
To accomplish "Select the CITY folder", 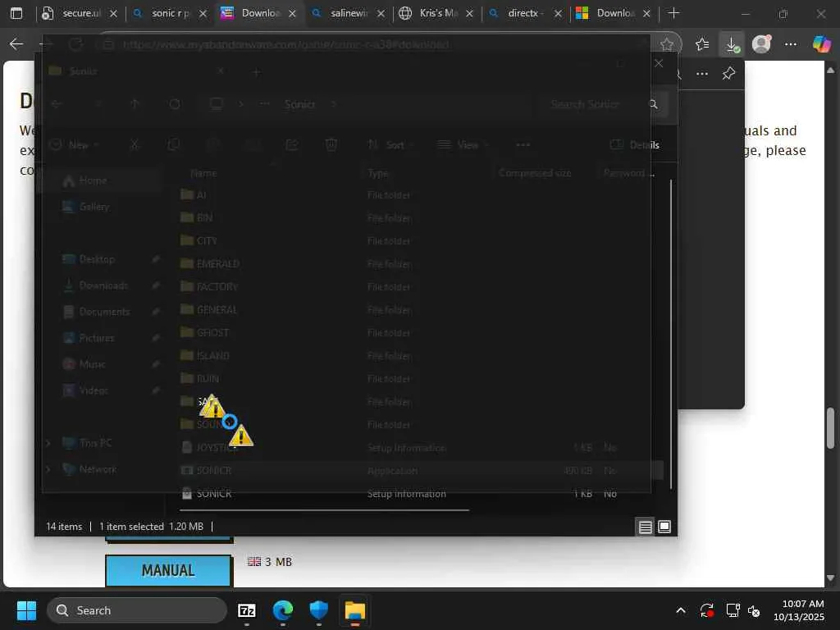I will (207, 241).
